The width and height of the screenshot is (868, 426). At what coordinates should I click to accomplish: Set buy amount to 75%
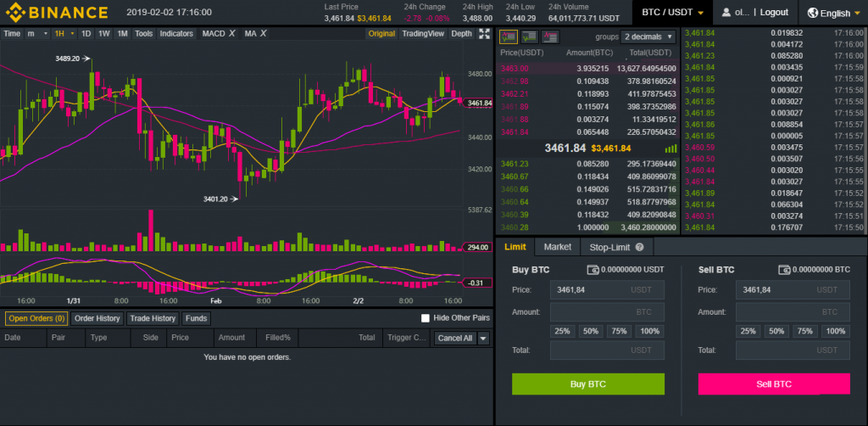[x=620, y=331]
